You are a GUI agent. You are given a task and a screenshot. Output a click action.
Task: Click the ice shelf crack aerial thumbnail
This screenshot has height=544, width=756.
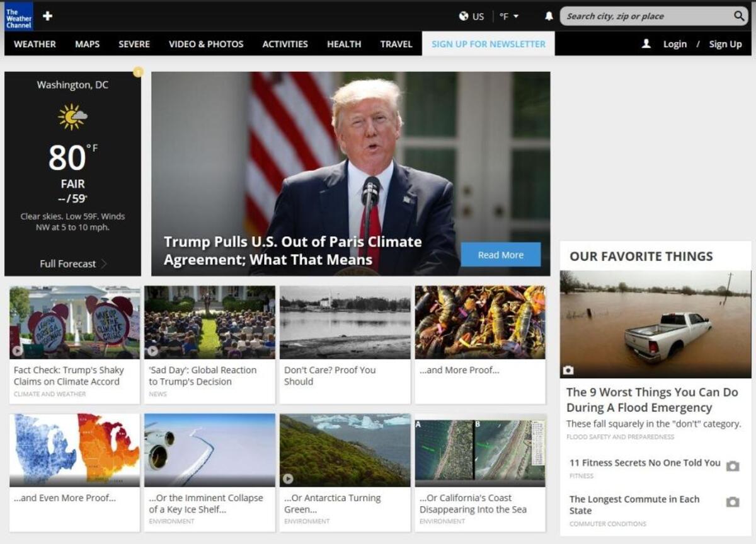tap(210, 450)
